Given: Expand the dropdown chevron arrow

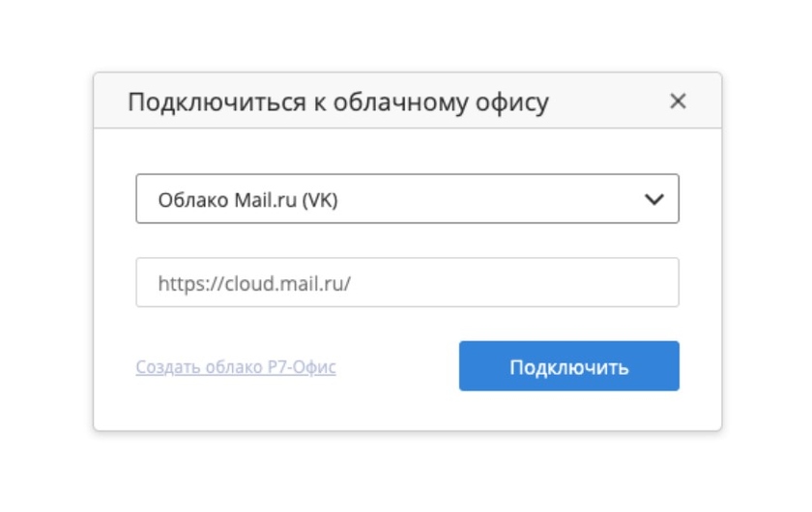Looking at the screenshot, I should [x=654, y=199].
